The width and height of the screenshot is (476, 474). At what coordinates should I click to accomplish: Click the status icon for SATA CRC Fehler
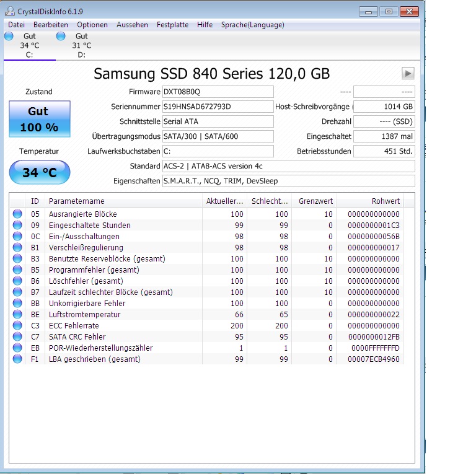pyautogui.click(x=17, y=336)
